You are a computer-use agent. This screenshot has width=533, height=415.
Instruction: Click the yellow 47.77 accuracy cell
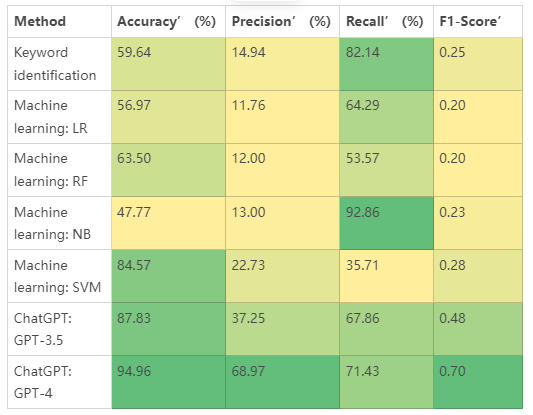(x=168, y=223)
